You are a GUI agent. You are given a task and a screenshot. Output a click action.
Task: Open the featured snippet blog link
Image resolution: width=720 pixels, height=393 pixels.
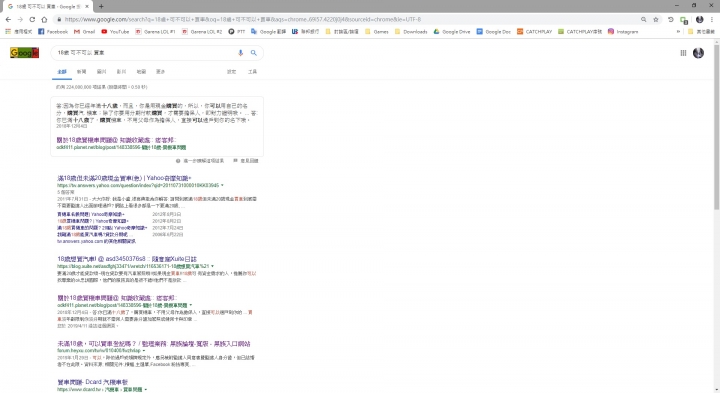pyautogui.click(x=117, y=140)
